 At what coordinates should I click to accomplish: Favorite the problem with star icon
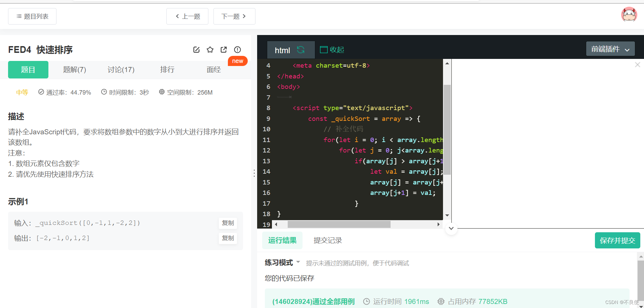210,50
